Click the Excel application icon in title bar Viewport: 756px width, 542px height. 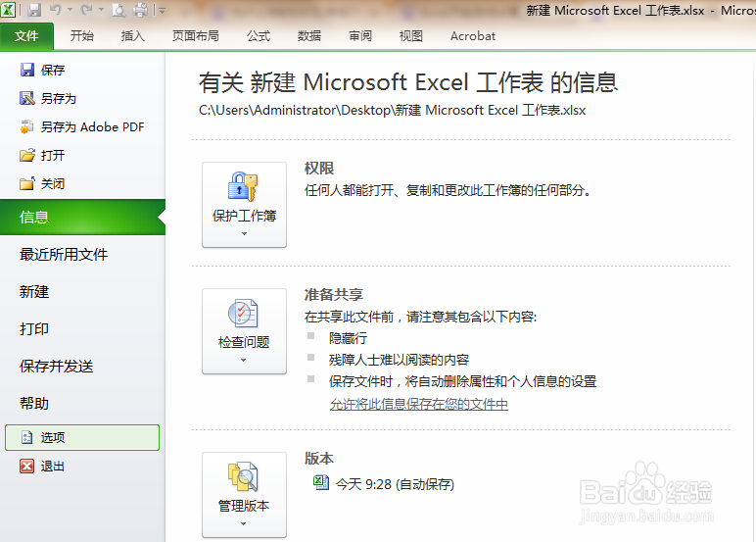8,9
